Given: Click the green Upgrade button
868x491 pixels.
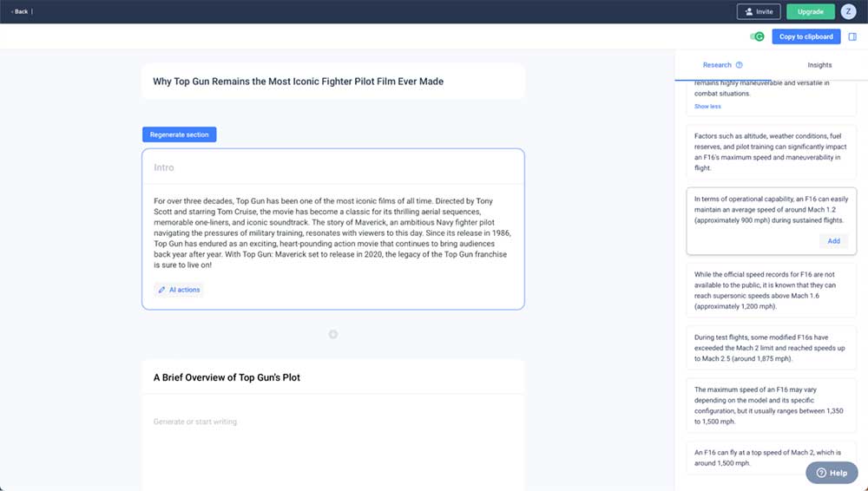Looking at the screenshot, I should tap(811, 11).
